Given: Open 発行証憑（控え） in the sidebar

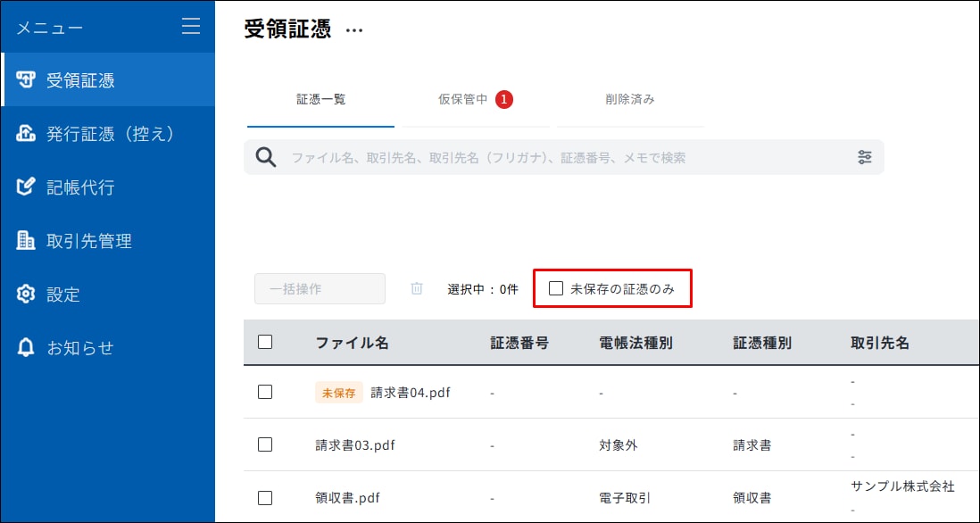Looking at the screenshot, I should click(107, 134).
